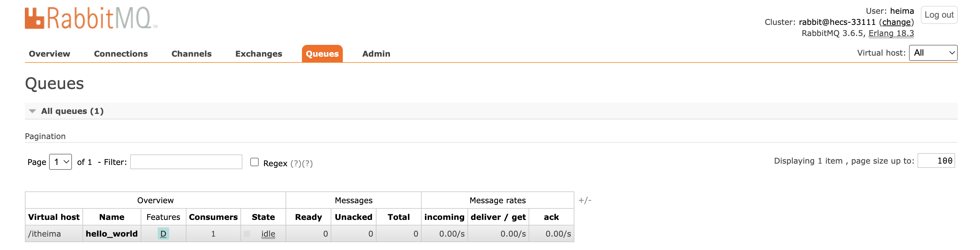The image size is (980, 250).
Task: Enable the Regex checkbox
Action: pos(254,162)
